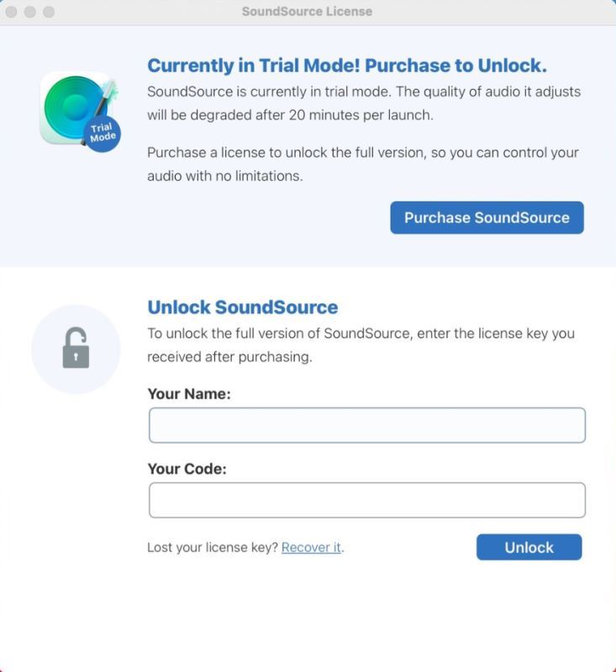Click the Unlock SoundSource heading
Viewport: 616px width, 672px height.
(x=243, y=307)
